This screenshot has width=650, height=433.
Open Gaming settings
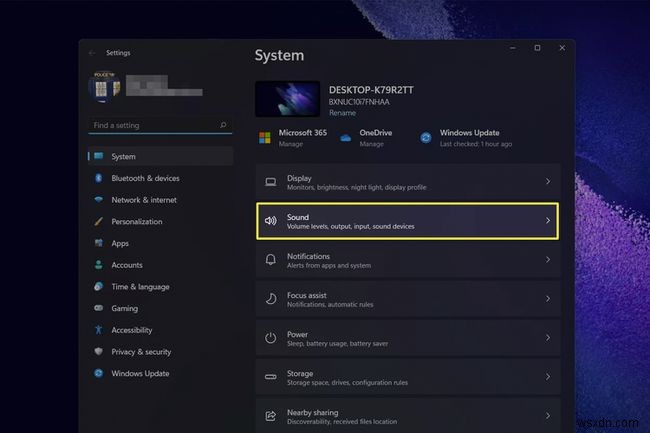click(x=160, y=308)
